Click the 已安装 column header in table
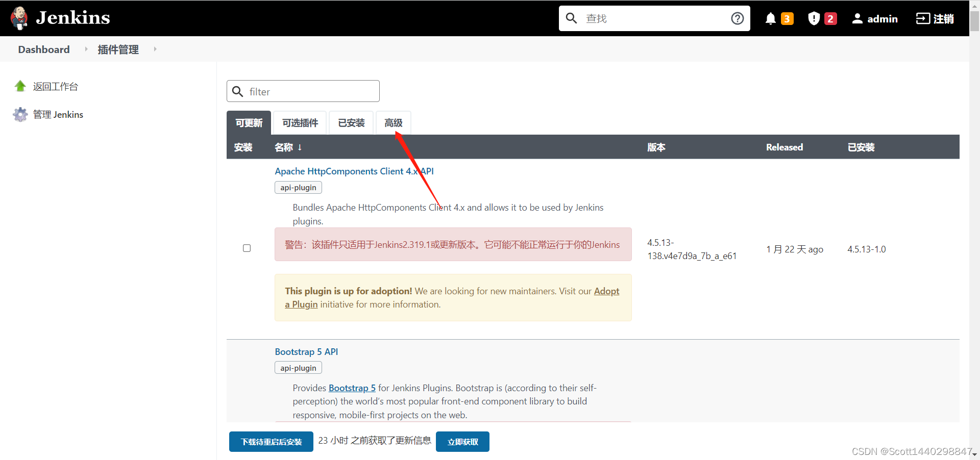The width and height of the screenshot is (980, 460). (x=861, y=147)
